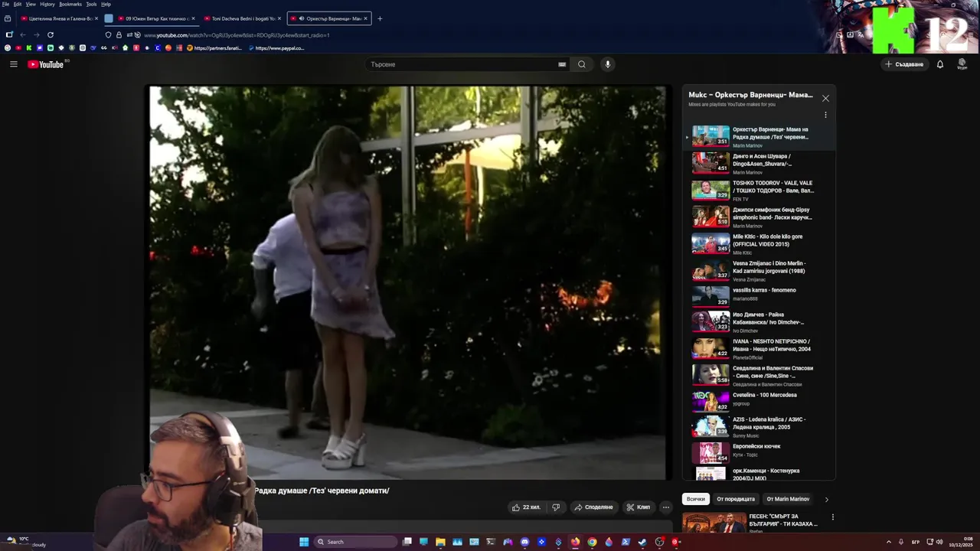This screenshot has width=980, height=551.
Task: Open the playlist three-dot options menu
Action: pos(825,115)
